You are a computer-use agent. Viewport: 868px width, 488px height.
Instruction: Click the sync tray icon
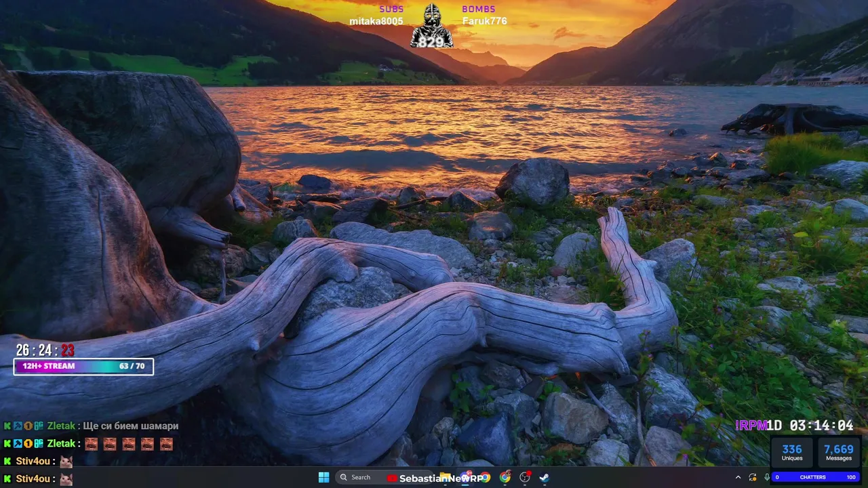point(752,477)
